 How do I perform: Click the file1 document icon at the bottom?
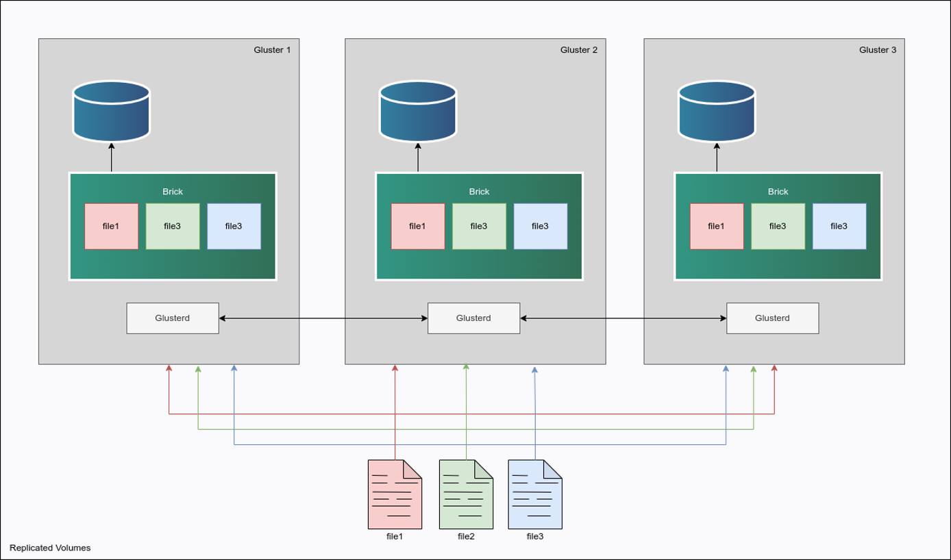coord(395,494)
